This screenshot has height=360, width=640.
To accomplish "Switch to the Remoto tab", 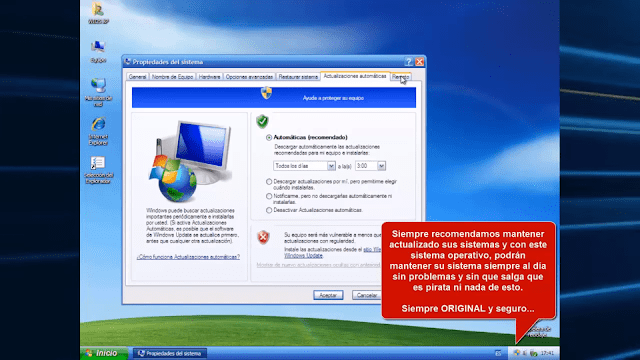I will (400, 77).
